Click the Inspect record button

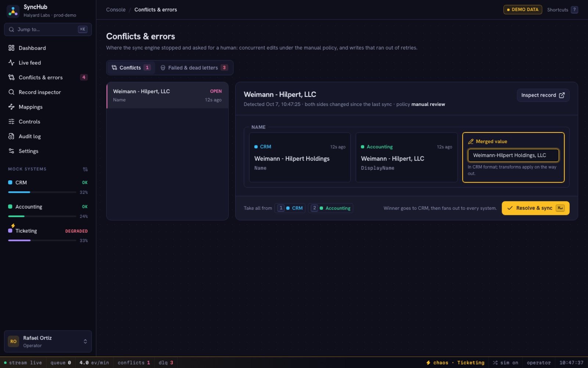(543, 95)
